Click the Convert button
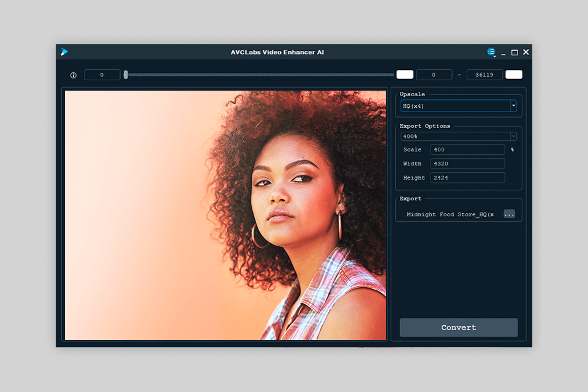This screenshot has width=588, height=392. coord(459,328)
